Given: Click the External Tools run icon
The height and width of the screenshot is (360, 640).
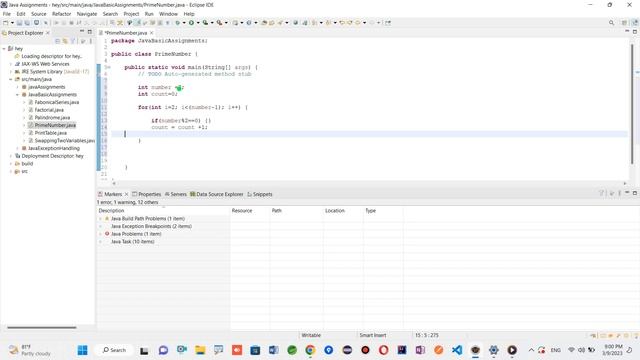Looking at the screenshot, I should pyautogui.click(x=219, y=23).
